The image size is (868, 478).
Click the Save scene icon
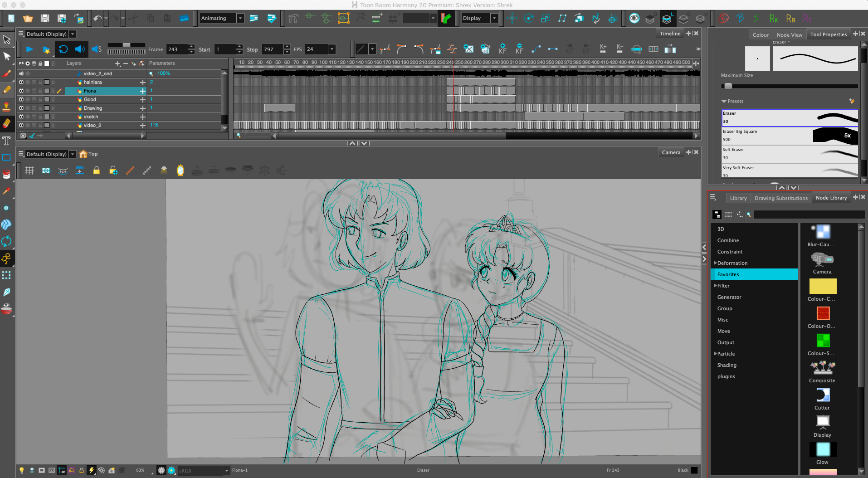(44, 18)
